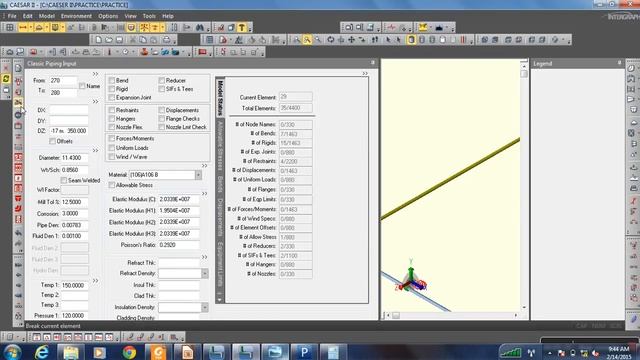Screen dimensions: 640x360
Task: Enable the Rigid checkbox
Action: click(x=112, y=89)
